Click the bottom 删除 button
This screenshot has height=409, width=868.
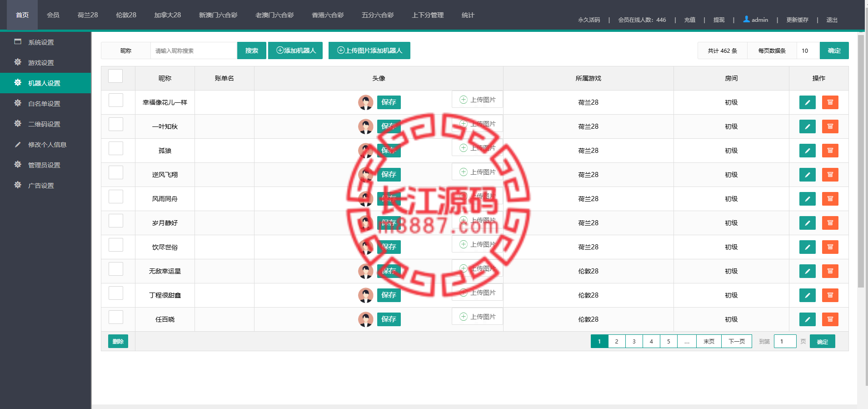(118, 341)
